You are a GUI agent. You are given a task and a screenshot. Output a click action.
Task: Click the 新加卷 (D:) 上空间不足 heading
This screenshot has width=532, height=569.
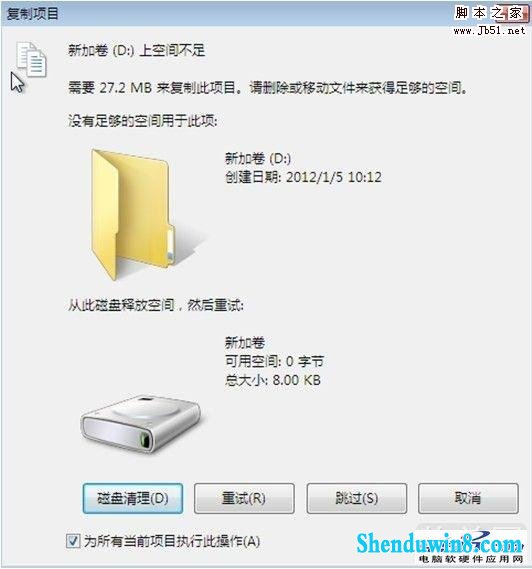coord(137,50)
